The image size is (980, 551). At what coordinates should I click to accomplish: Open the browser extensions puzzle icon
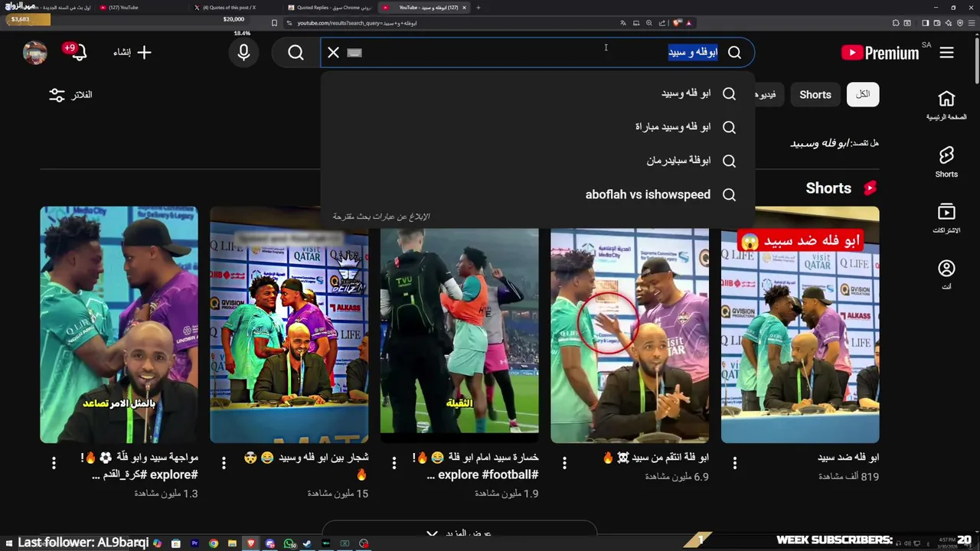click(x=896, y=23)
